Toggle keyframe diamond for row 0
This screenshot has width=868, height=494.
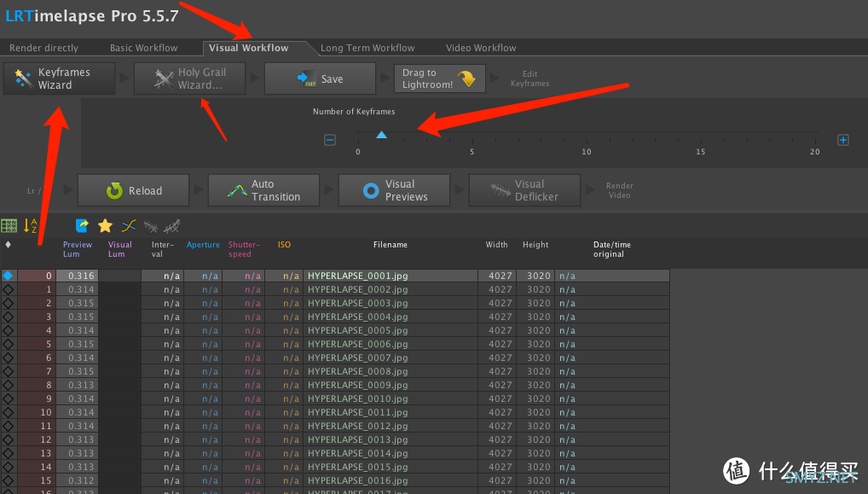click(8, 276)
